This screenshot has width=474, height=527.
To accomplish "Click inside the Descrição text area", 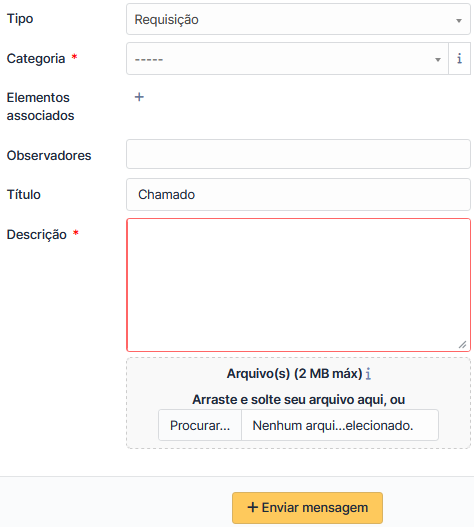I will [x=298, y=285].
